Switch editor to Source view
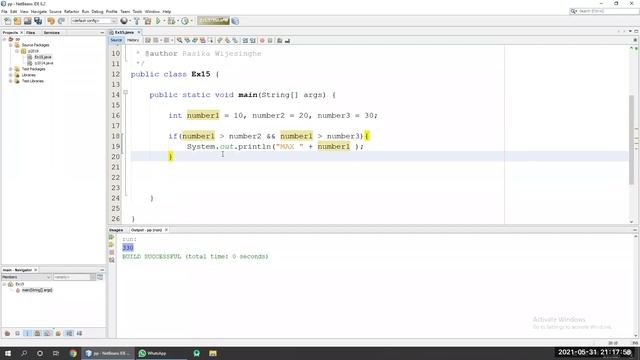 click(116, 40)
